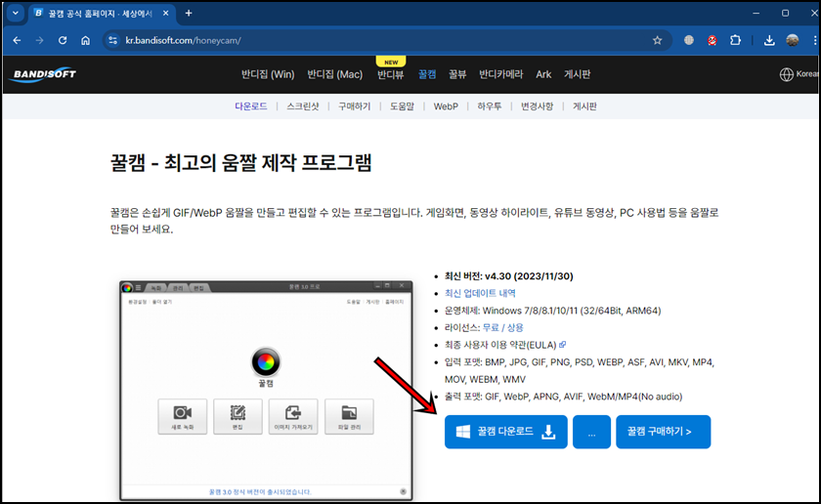Open the top 게시판 menu item

(577, 74)
